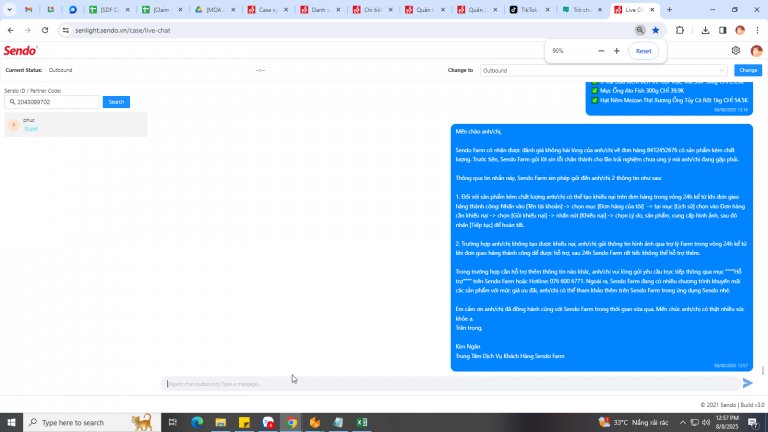Switch to the Claim spreadsheet tab
This screenshot has width=768, height=432.
(162, 10)
